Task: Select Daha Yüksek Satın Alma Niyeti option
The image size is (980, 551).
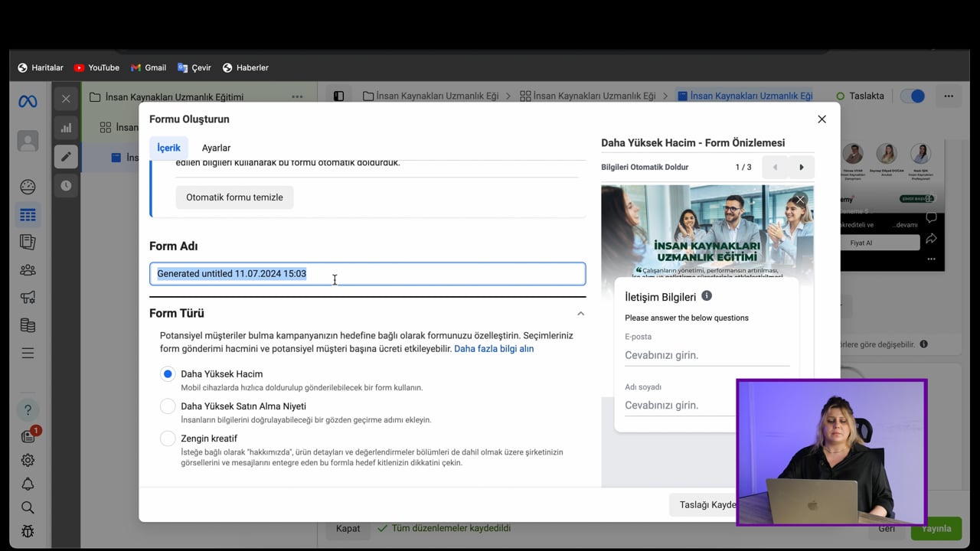Action: click(x=168, y=406)
